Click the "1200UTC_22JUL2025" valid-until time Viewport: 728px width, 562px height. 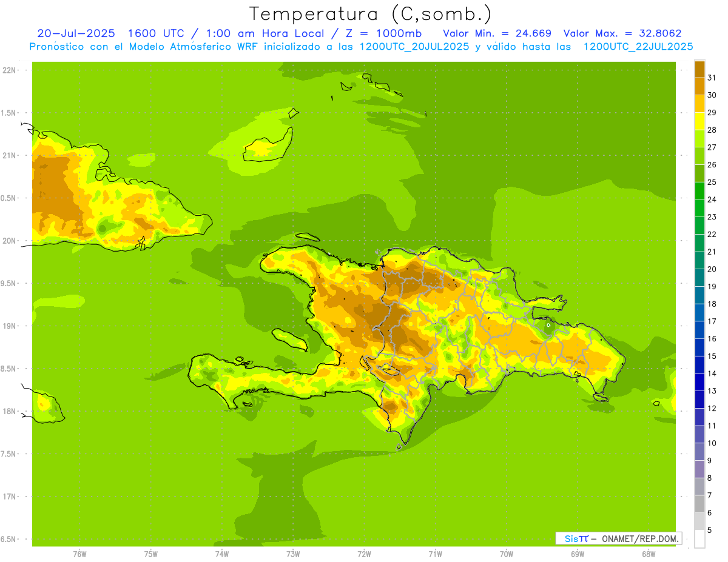point(638,47)
